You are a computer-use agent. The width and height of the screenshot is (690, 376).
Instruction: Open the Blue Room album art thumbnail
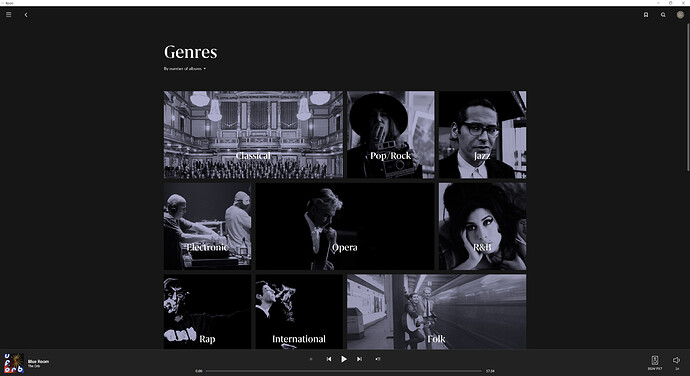[x=14, y=363]
